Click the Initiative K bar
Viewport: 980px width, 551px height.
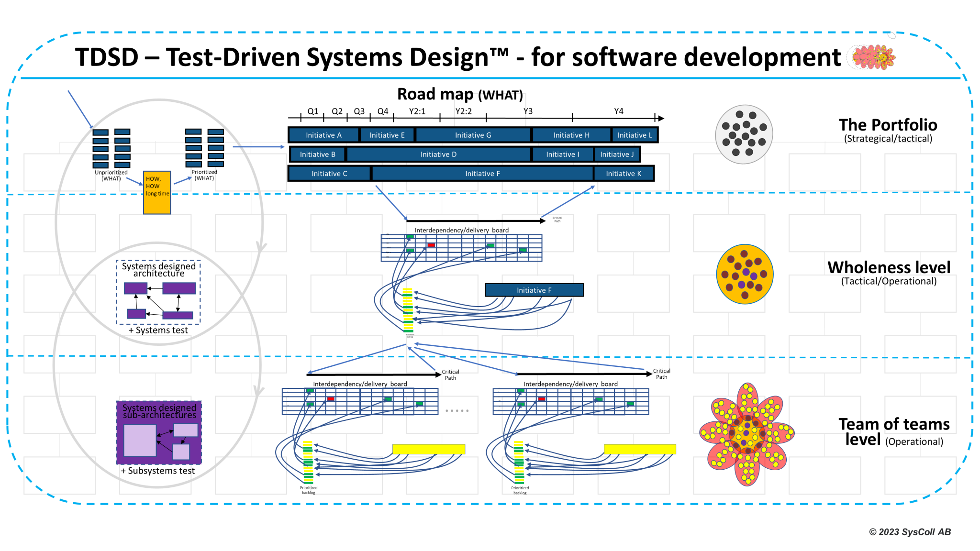624,174
